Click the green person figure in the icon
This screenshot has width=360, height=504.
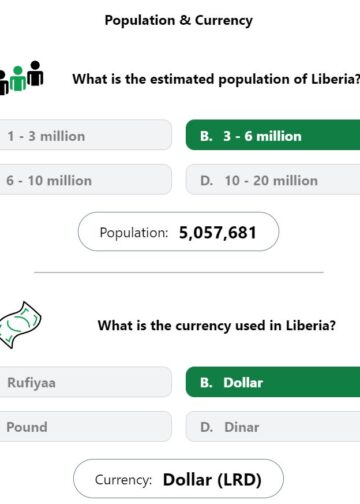point(18,78)
